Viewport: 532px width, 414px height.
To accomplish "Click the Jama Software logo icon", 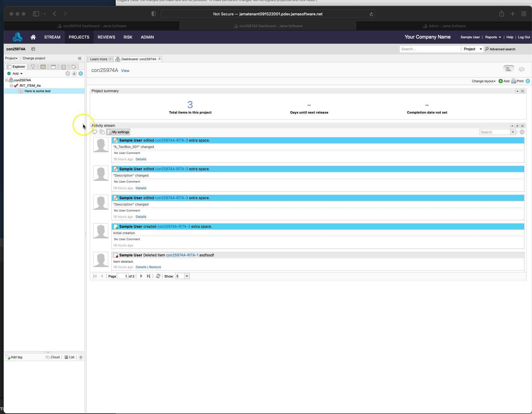I will [17, 37].
